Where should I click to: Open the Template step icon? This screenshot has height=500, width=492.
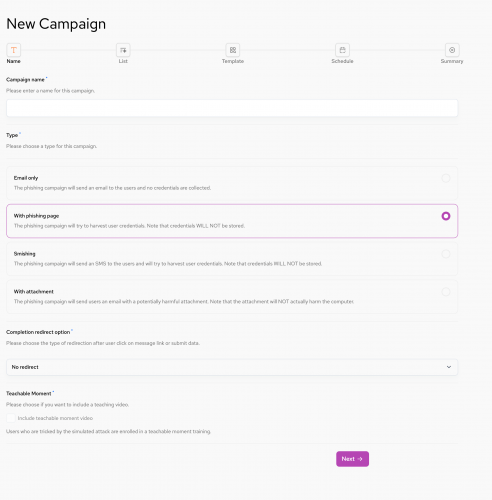click(233, 50)
